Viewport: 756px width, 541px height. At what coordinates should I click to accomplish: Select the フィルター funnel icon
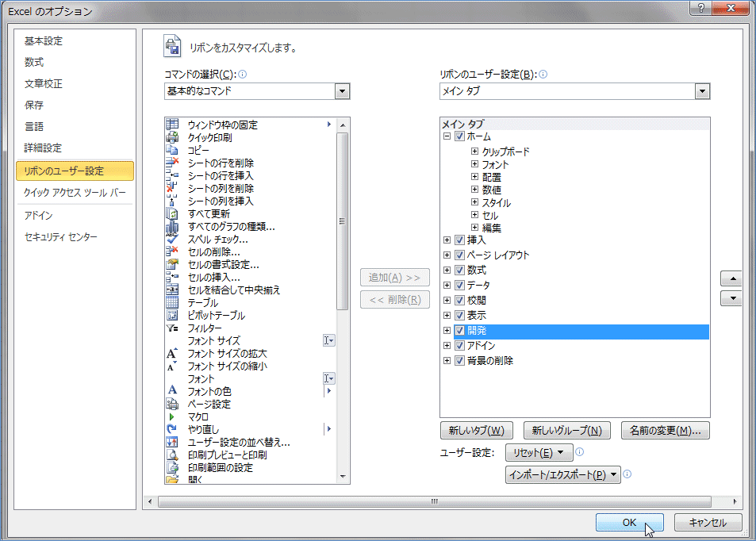tap(172, 328)
